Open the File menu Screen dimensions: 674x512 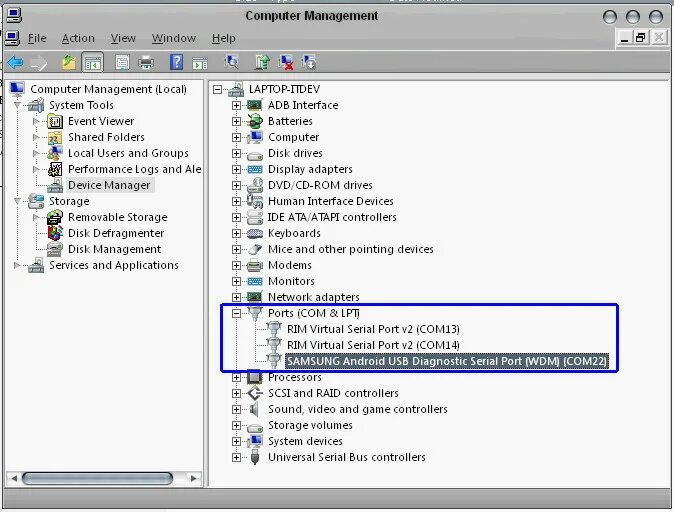37,38
